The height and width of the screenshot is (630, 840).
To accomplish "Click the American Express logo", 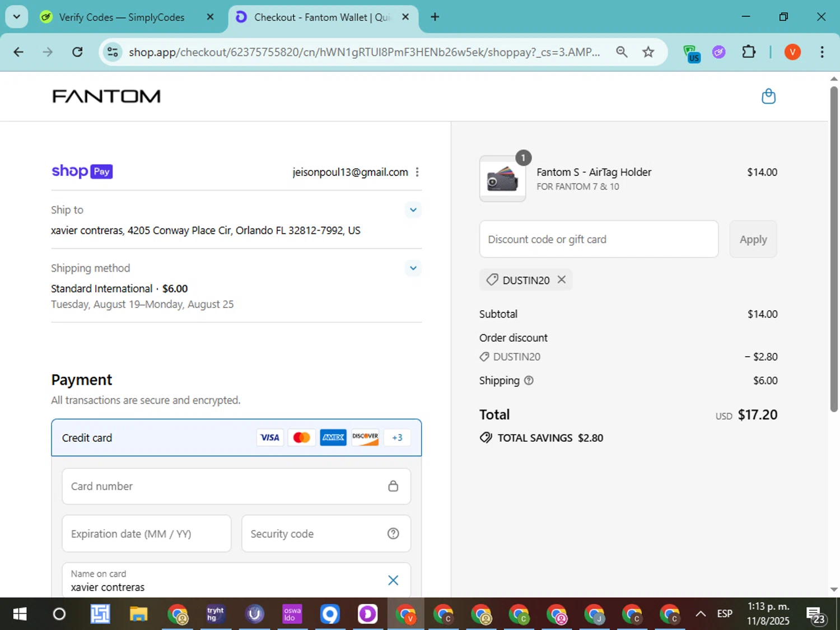I will (x=333, y=437).
